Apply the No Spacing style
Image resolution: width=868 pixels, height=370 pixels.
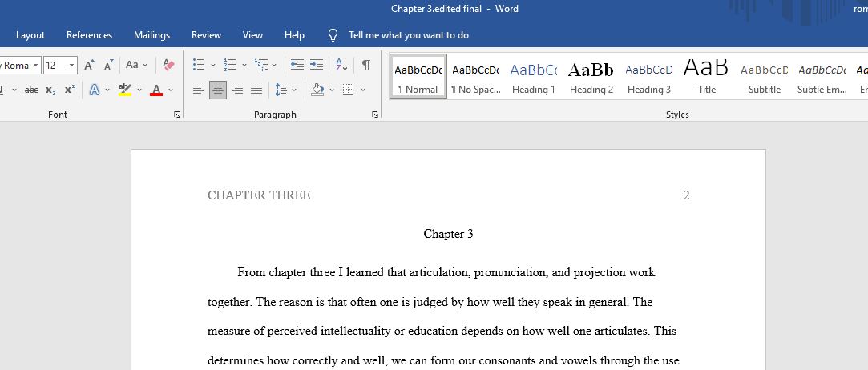pyautogui.click(x=475, y=77)
